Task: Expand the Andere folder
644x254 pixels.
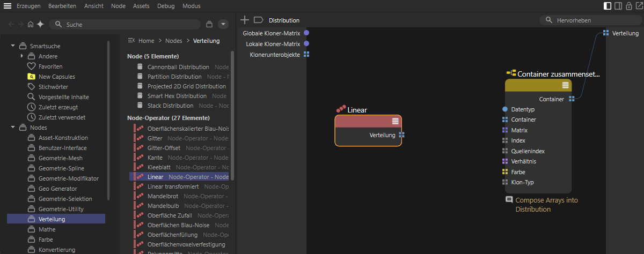Action: pos(22,56)
